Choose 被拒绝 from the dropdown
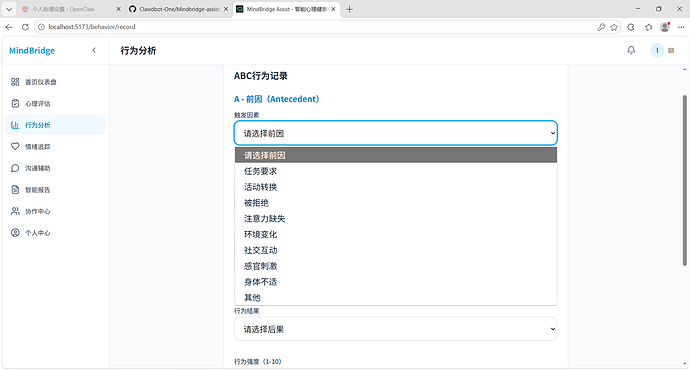Screen dimensions: 690x370 (396, 203)
